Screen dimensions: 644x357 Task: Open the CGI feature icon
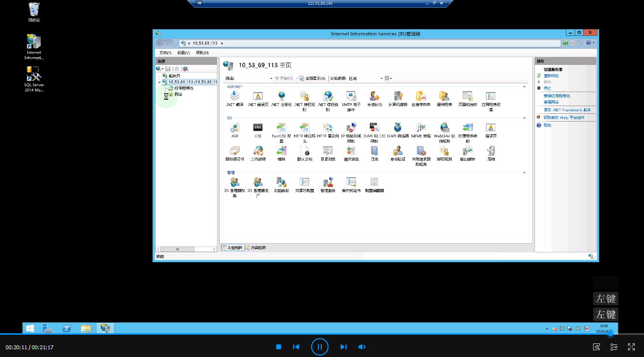[x=258, y=128]
